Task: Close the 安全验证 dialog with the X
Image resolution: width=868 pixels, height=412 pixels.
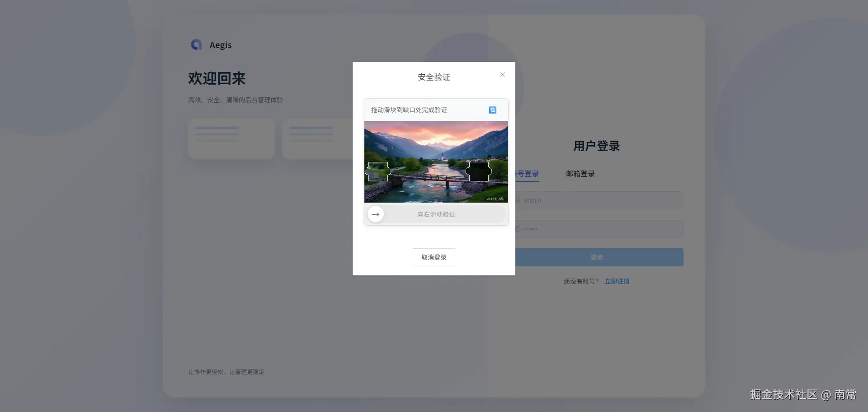Action: (503, 75)
